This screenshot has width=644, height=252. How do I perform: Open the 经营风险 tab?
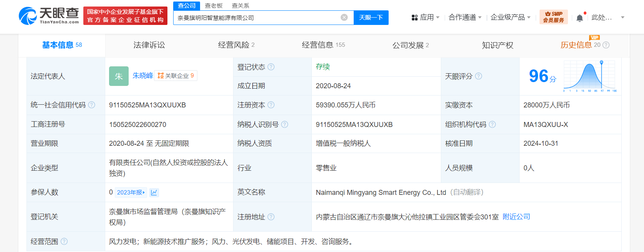click(x=236, y=45)
